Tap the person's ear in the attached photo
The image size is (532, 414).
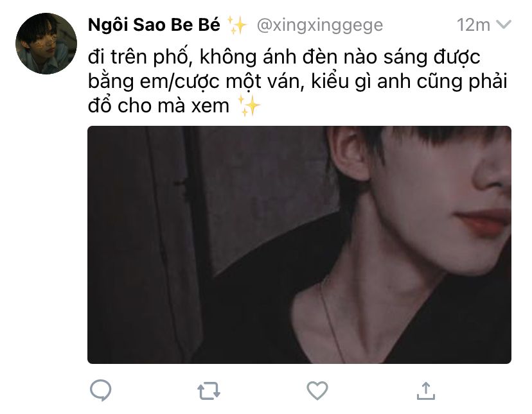[x=348, y=154]
